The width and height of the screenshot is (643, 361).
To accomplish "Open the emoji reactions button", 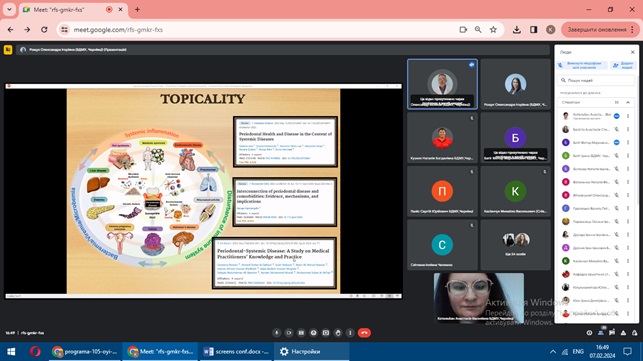I will (314, 333).
